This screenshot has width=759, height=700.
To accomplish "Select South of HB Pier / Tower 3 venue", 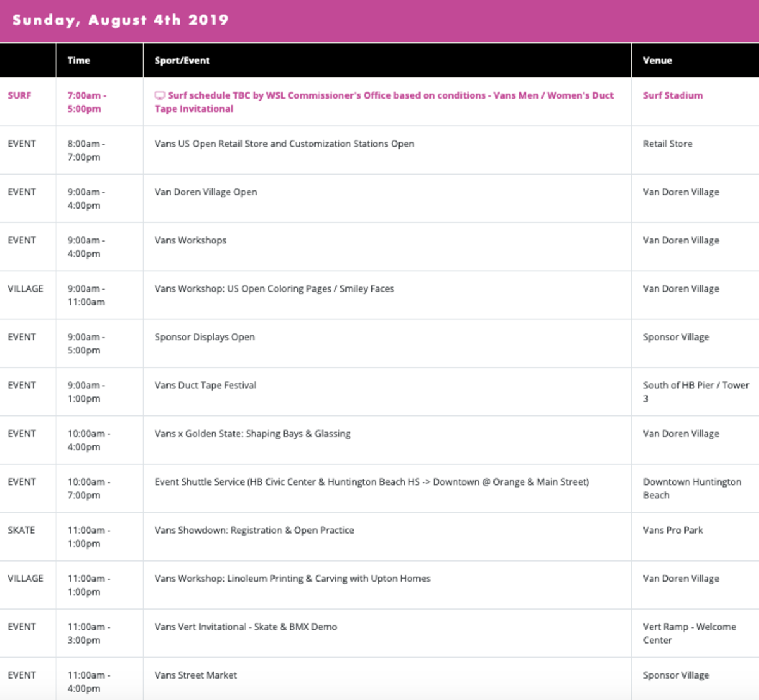I will [696, 392].
